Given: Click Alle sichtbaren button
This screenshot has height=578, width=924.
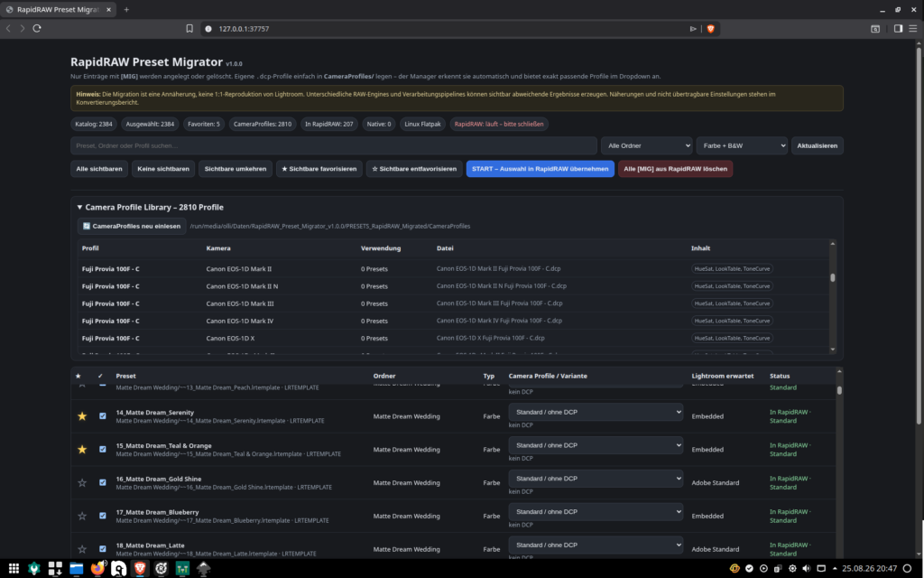Looking at the screenshot, I should (99, 169).
